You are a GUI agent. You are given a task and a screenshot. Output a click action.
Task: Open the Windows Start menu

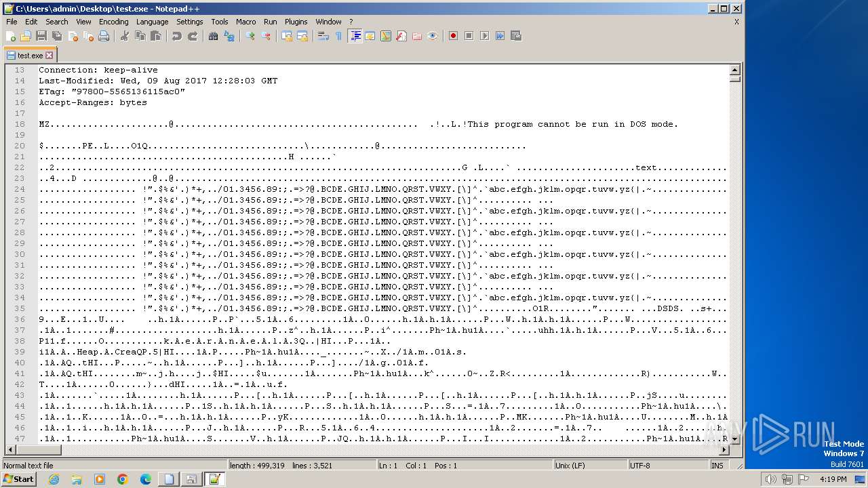coord(18,479)
